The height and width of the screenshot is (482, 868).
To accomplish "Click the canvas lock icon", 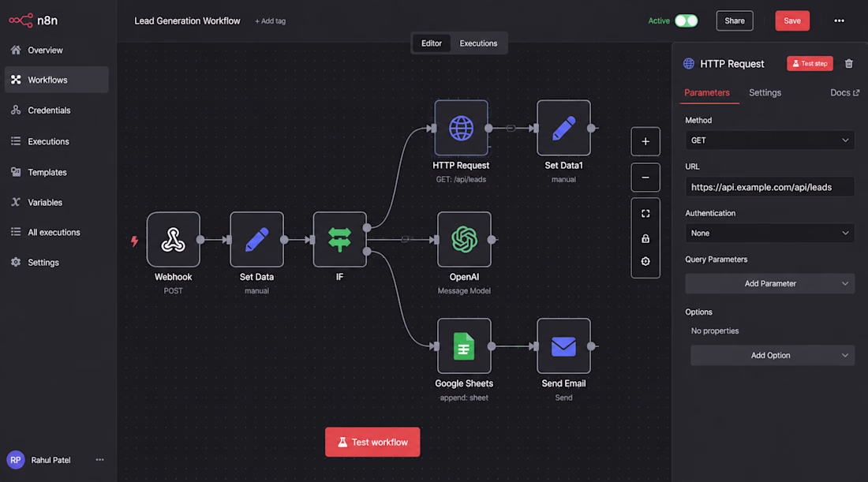I will 645,238.
